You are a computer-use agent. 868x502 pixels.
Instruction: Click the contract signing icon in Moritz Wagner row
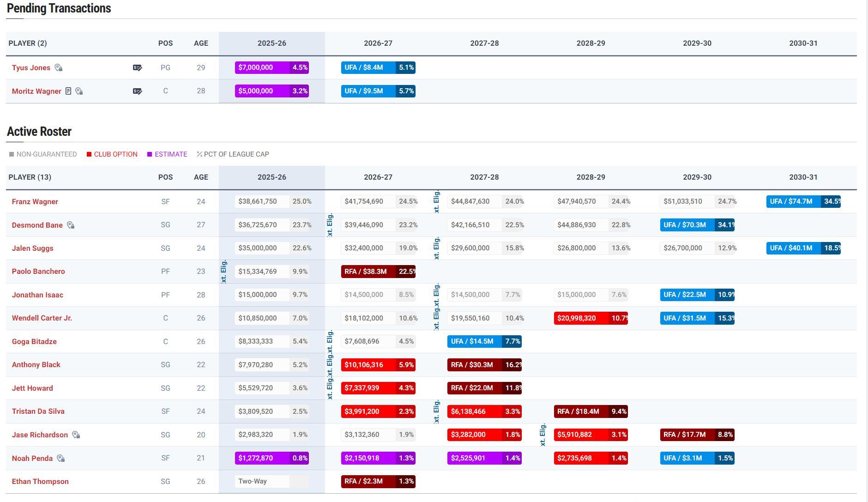(x=137, y=91)
